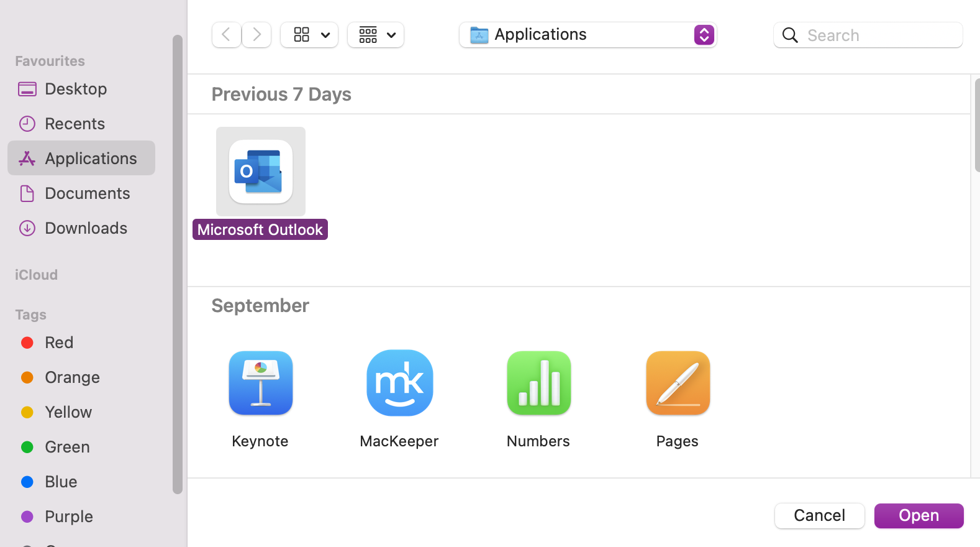
Task: Select the Keynote app icon
Action: click(x=261, y=383)
